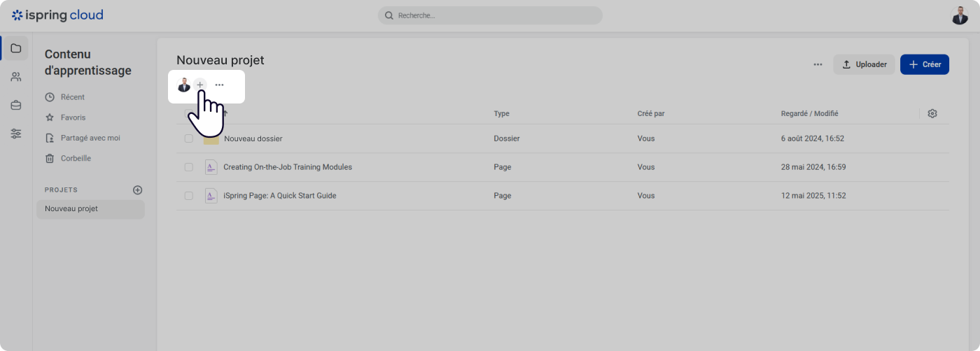Open the content library folder icon in sidebar
Image resolution: width=980 pixels, height=351 pixels.
15,48
